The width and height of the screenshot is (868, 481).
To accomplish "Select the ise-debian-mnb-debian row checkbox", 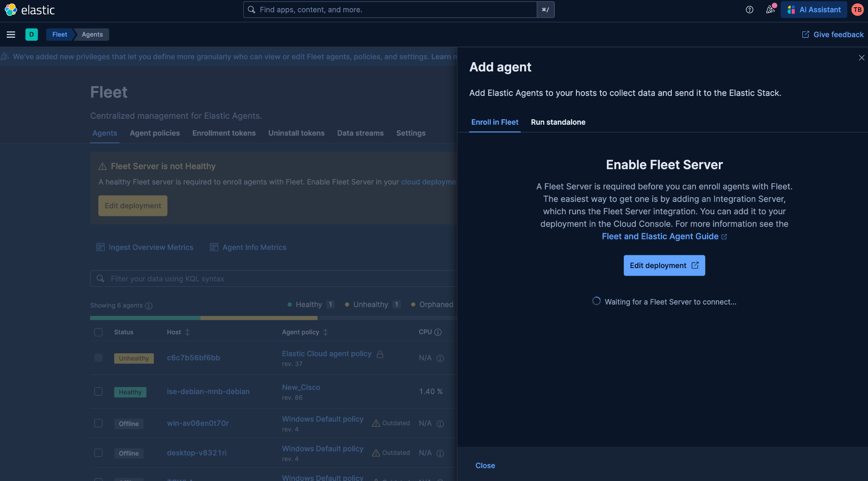I will coord(98,392).
